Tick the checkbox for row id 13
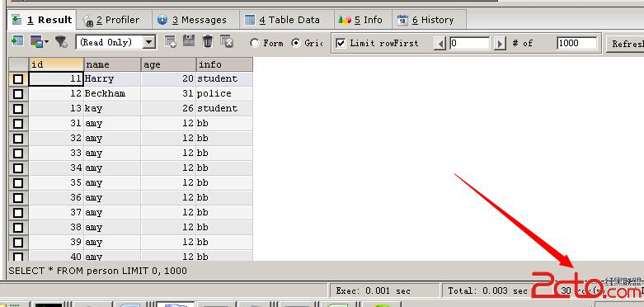Viewport: 644px width, 307px height. [x=18, y=108]
